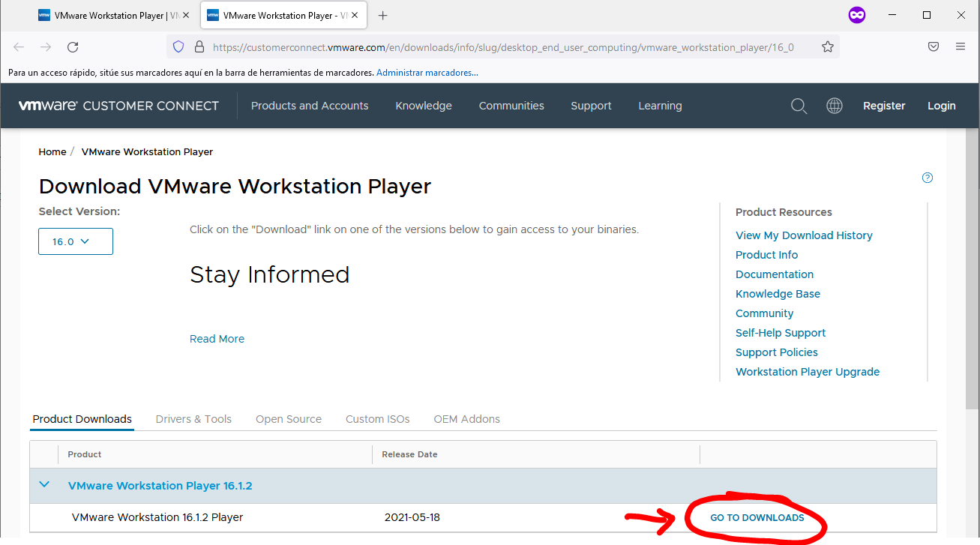Open a new tab with the plus icon
The width and height of the screenshot is (980, 545).
(383, 15)
